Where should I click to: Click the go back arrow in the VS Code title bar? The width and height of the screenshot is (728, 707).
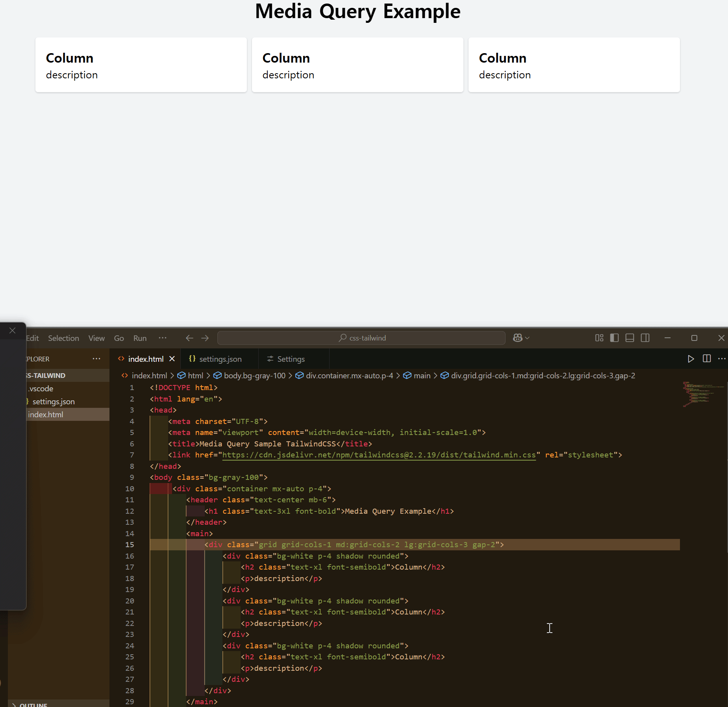tap(189, 338)
